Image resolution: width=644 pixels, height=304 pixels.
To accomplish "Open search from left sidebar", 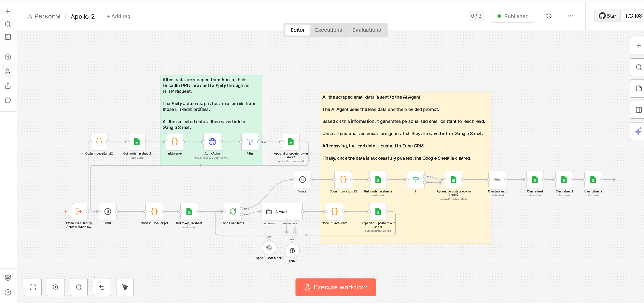I will (8, 24).
